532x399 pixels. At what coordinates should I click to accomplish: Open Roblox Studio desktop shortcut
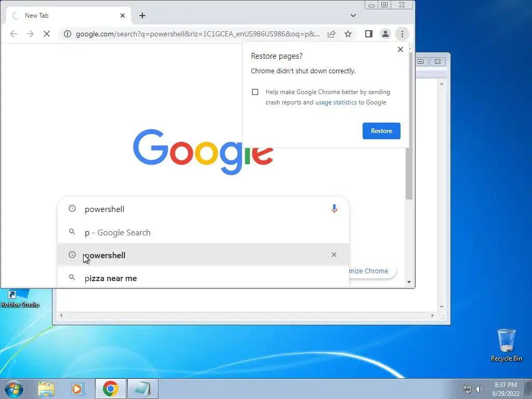point(19,298)
